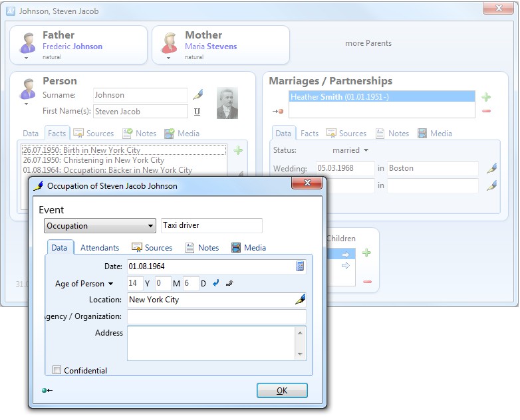The image size is (520, 420).
Task: Add a new marriage with green plus
Action: pyautogui.click(x=486, y=97)
